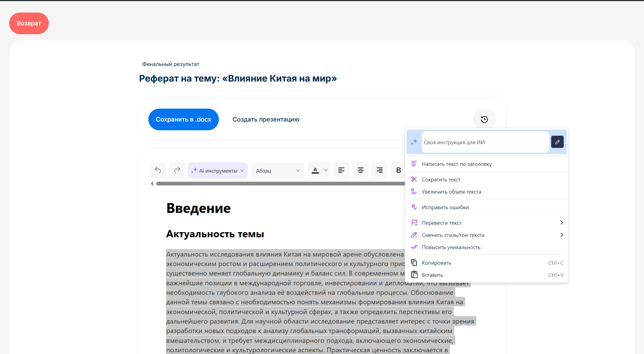Click the Своя инструкция для ИИ input field
Viewport: 644px width, 354px height.
pos(485,142)
